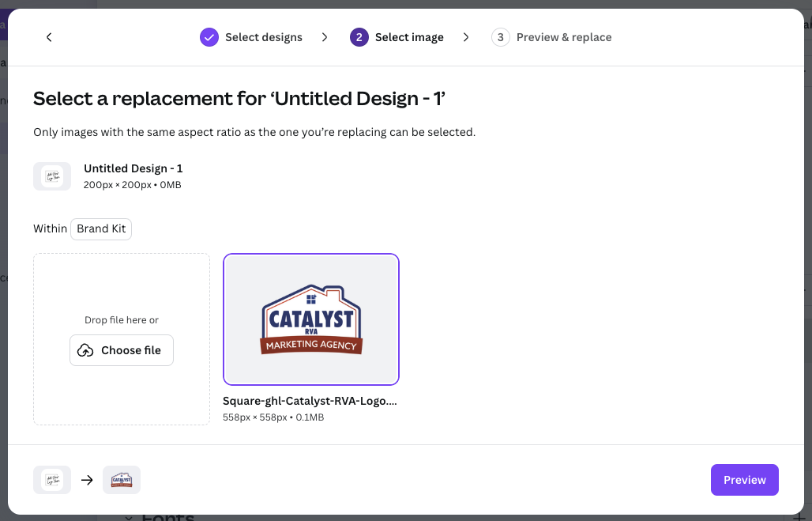This screenshot has height=521, width=812.
Task: Go back using the left chevron arrow
Action: [49, 37]
